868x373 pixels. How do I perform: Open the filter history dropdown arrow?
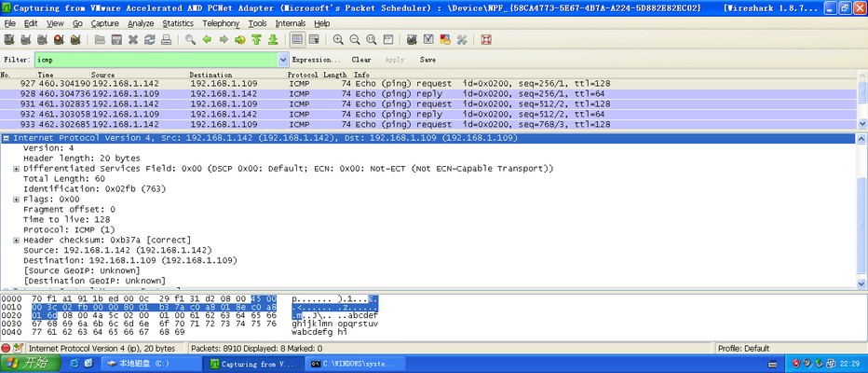[283, 60]
